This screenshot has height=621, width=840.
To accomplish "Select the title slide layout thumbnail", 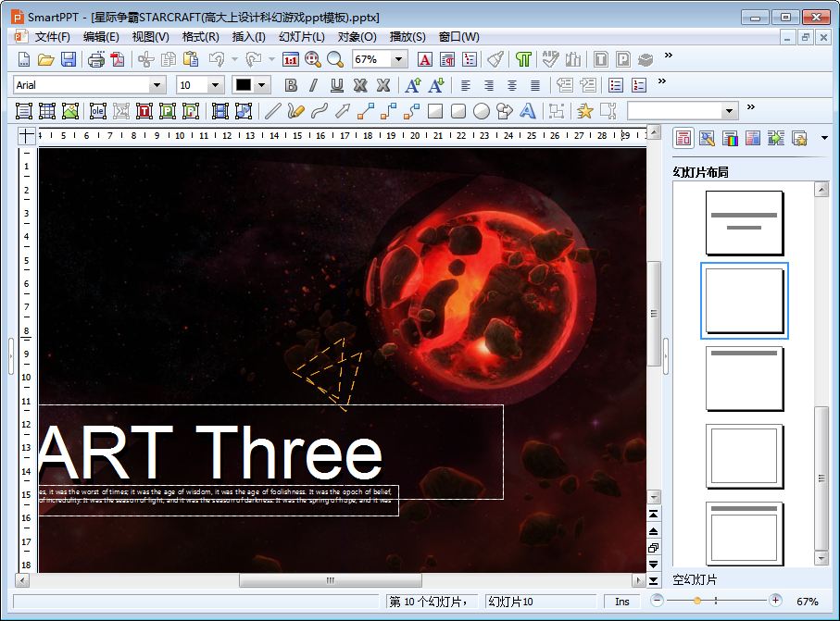I will tap(744, 223).
